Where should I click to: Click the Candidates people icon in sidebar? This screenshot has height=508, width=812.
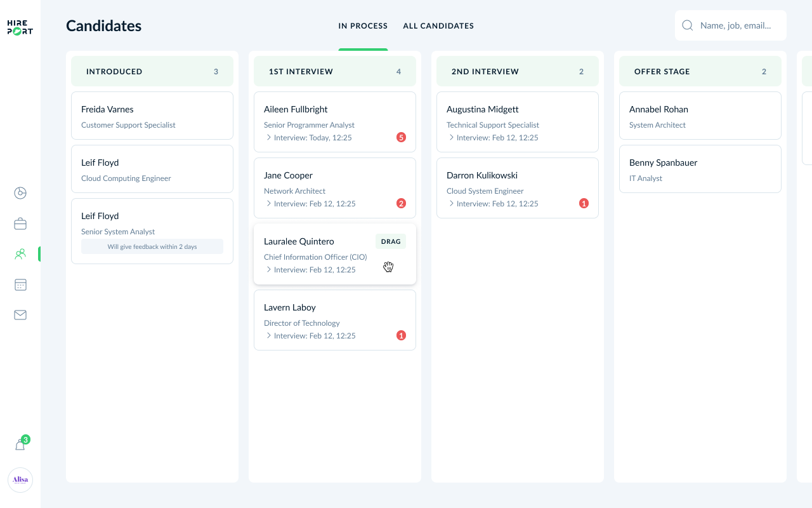[x=20, y=254]
